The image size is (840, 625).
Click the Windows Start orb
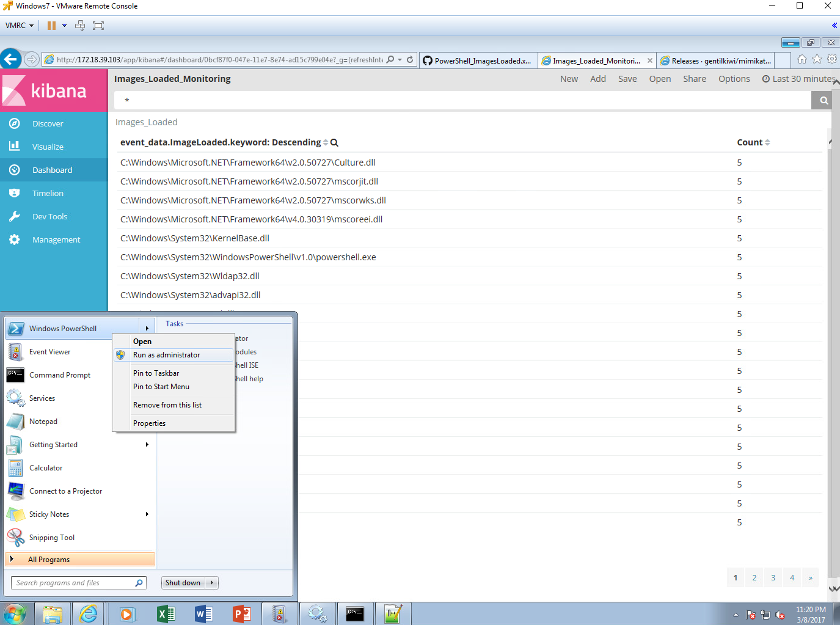tap(15, 613)
